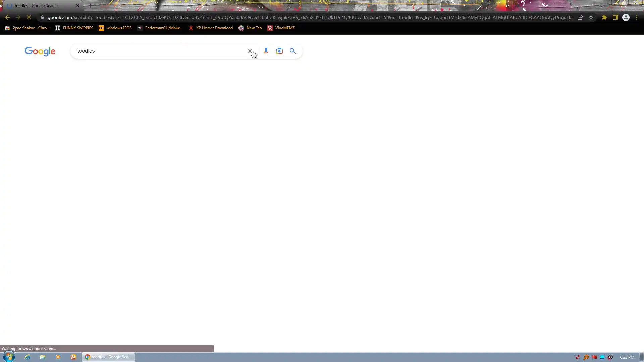This screenshot has height=362, width=644.
Task: Bookmark this page with star icon
Action: point(591,17)
